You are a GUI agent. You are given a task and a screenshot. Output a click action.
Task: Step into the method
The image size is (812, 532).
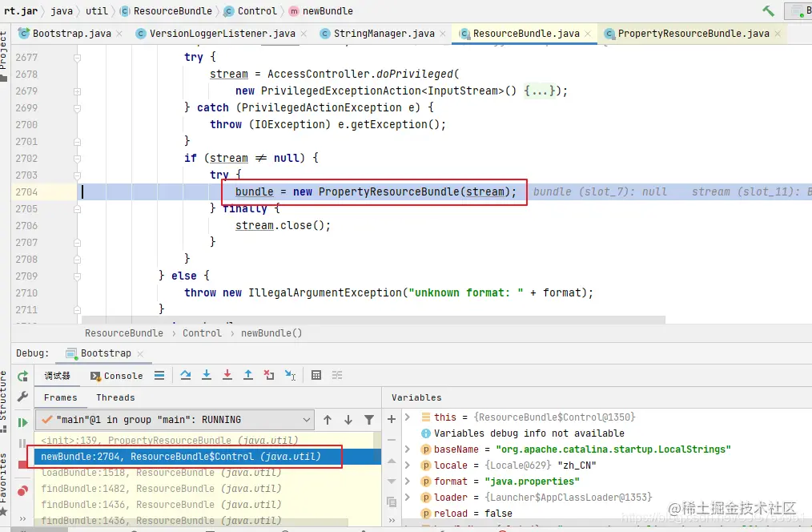pos(206,376)
